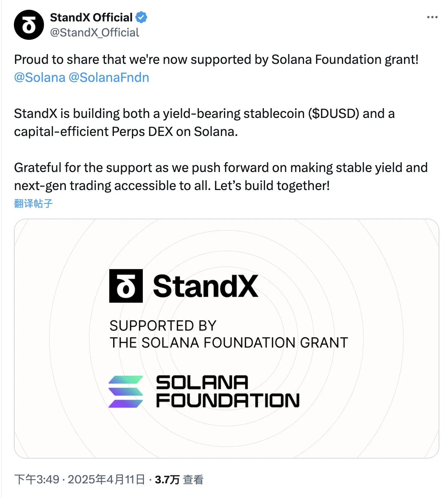The height and width of the screenshot is (498, 448).
Task: Open the StandX Official display name
Action: pos(91,17)
